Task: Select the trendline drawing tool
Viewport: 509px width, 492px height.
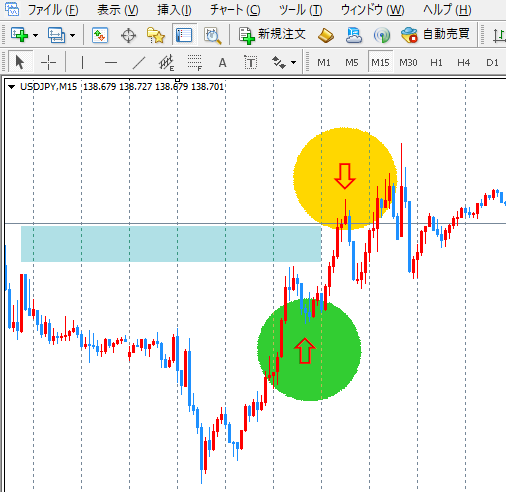Action: 139,62
